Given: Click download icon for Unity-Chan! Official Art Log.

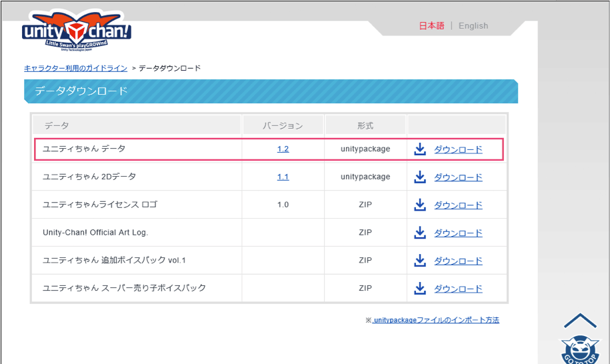Looking at the screenshot, I should tap(420, 233).
